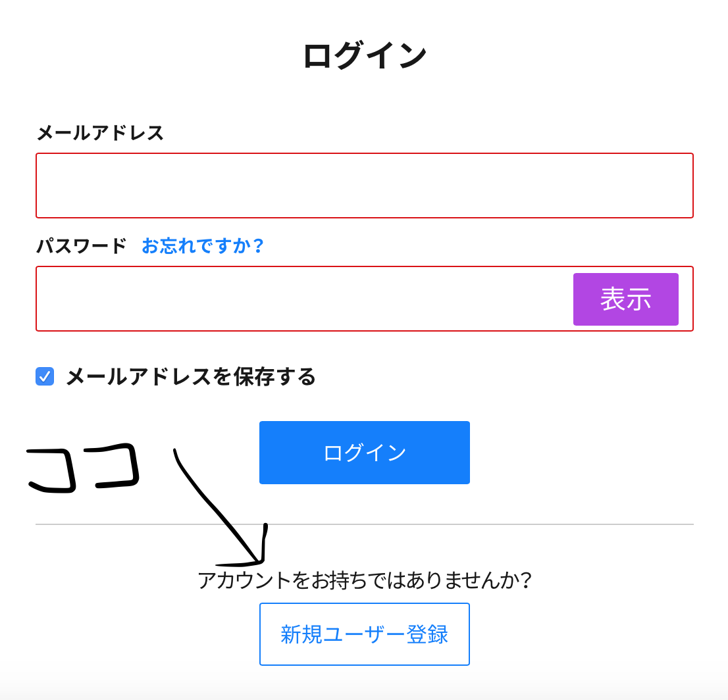Click the ログイン page heading
728x700 pixels.
[x=364, y=55]
